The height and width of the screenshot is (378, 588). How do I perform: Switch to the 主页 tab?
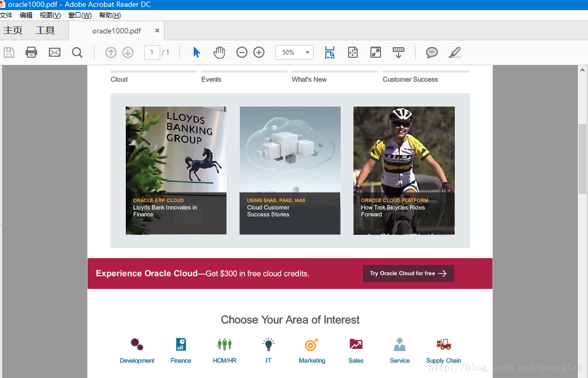click(13, 30)
